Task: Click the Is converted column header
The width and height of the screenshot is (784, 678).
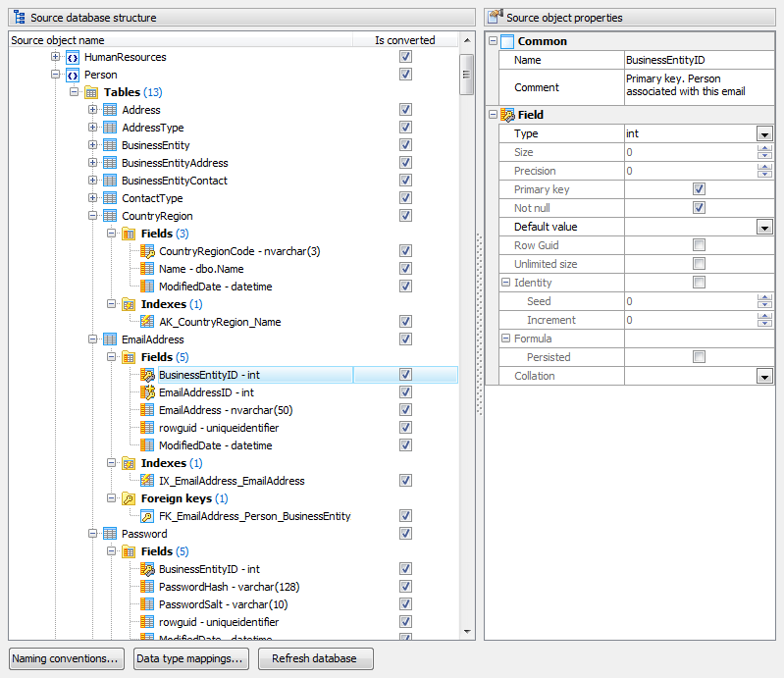Action: (x=405, y=40)
